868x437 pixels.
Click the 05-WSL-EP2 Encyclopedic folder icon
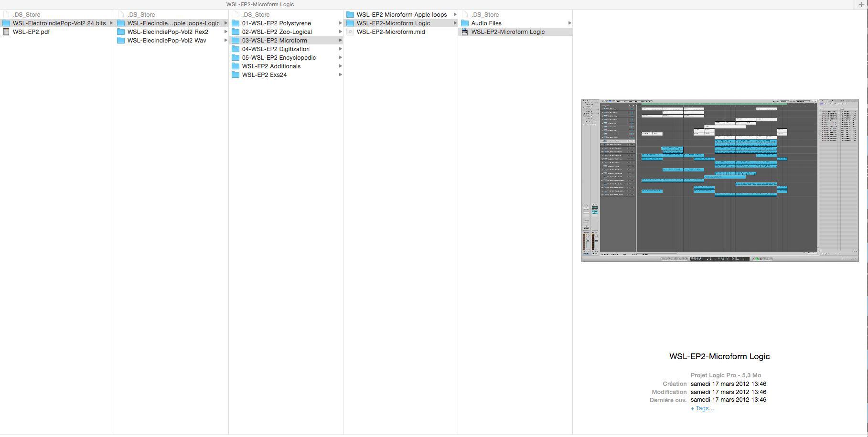[x=236, y=57]
